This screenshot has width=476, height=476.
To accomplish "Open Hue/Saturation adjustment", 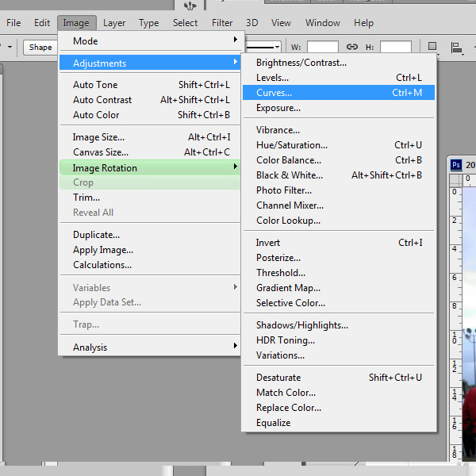I will point(339,145).
